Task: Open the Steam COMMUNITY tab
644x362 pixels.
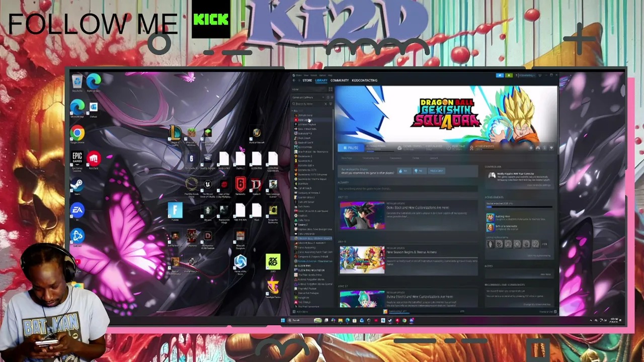Action: [x=340, y=80]
